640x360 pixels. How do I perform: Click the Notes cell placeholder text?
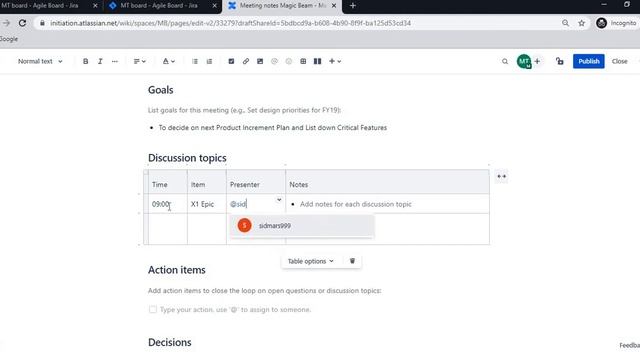pyautogui.click(x=356, y=204)
